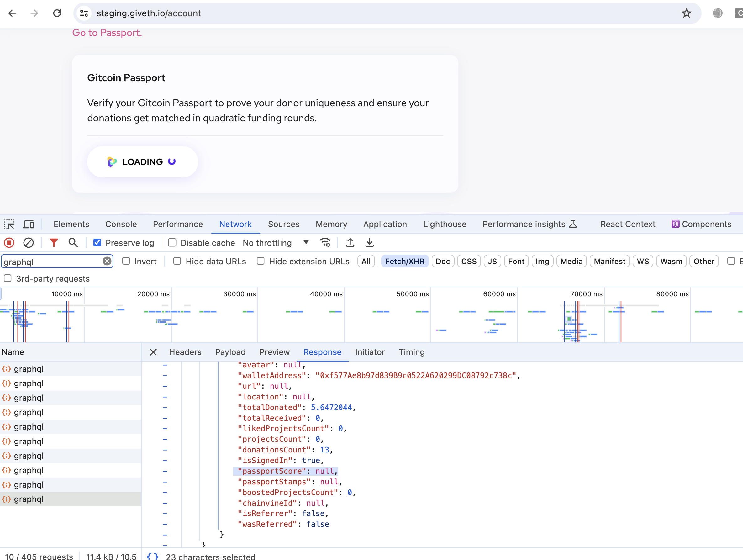
Task: Select the All request type filter
Action: [x=366, y=261]
